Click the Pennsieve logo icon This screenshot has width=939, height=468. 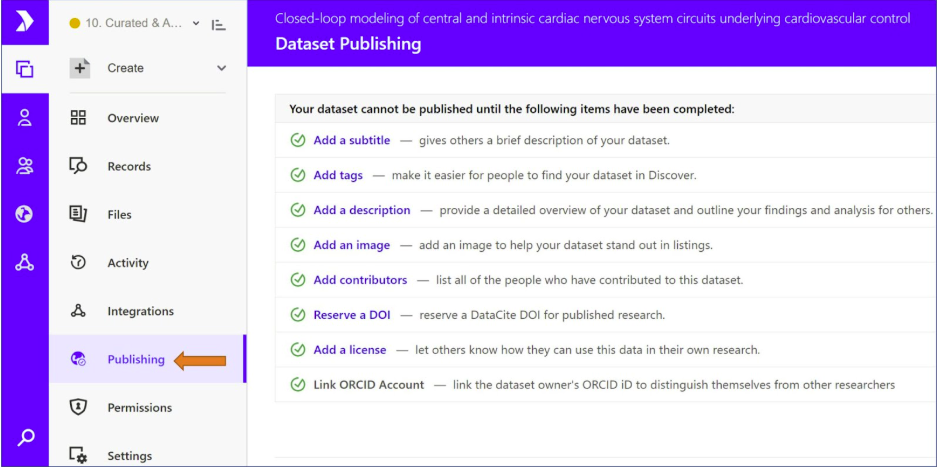pyautogui.click(x=25, y=22)
